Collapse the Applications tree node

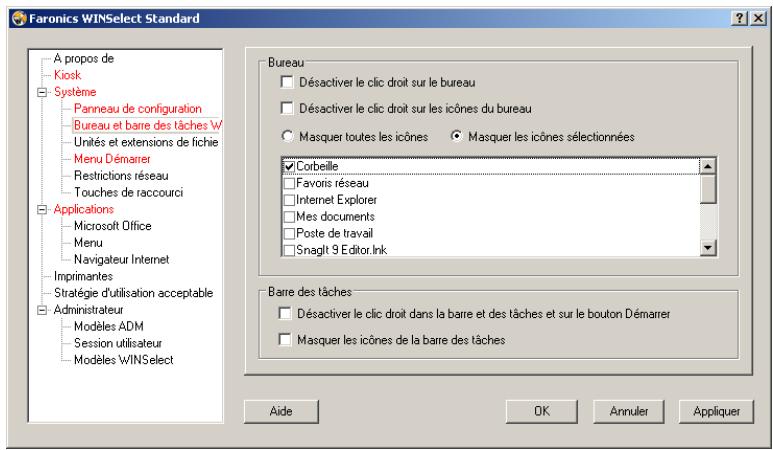coord(42,209)
